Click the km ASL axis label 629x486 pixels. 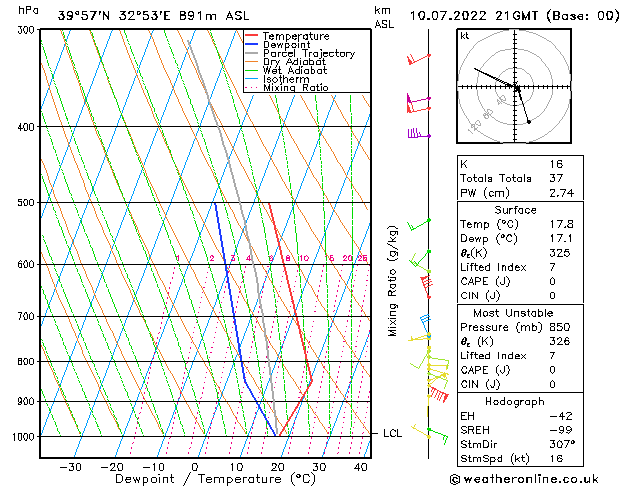coord(384,17)
